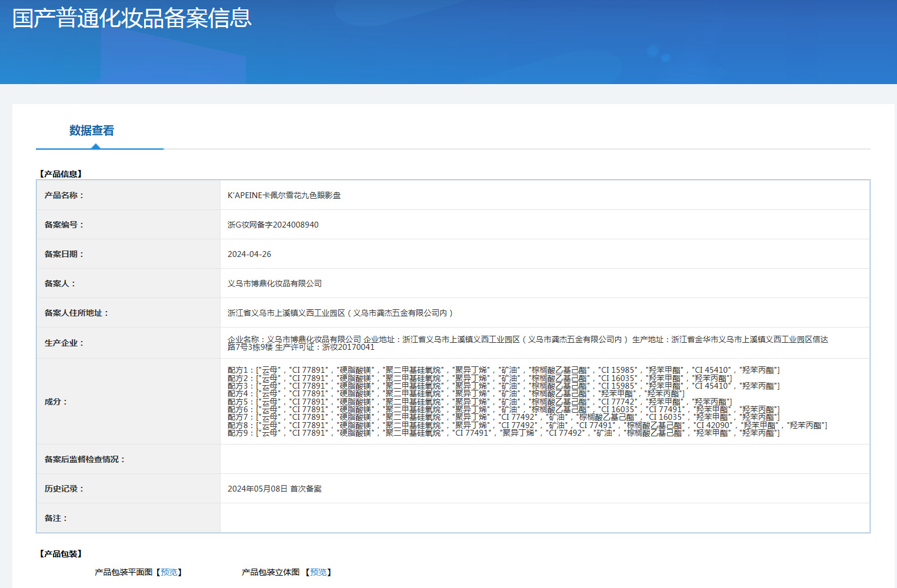Open 预览 link for 产品包装平面图

coord(169,572)
